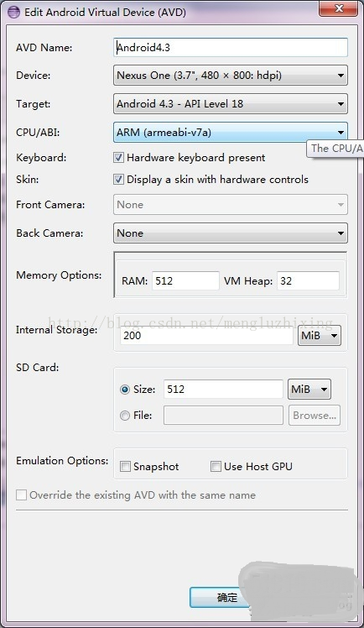The height and width of the screenshot is (628, 364).
Task: Close the Edit AVD dialog
Action: [338, 8]
